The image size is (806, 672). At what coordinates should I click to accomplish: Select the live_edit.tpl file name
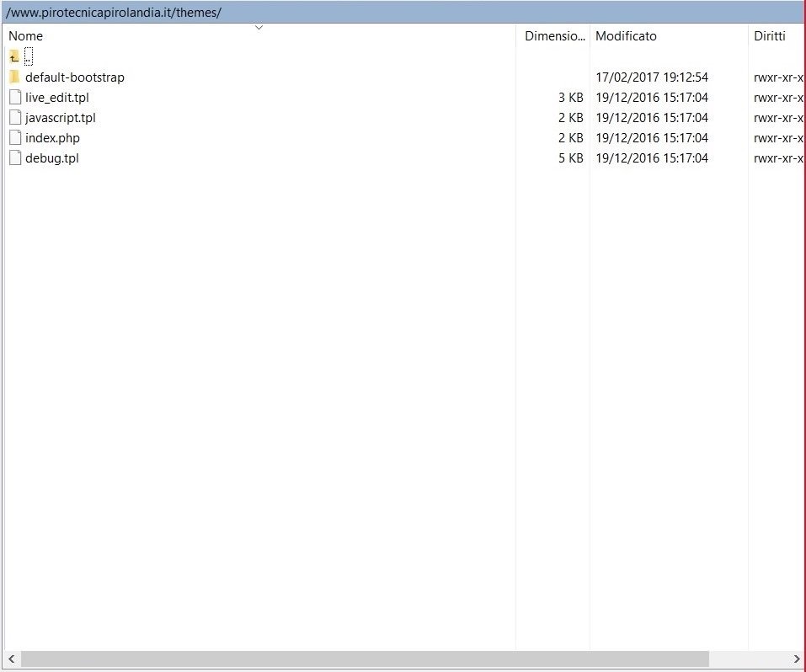tap(57, 98)
